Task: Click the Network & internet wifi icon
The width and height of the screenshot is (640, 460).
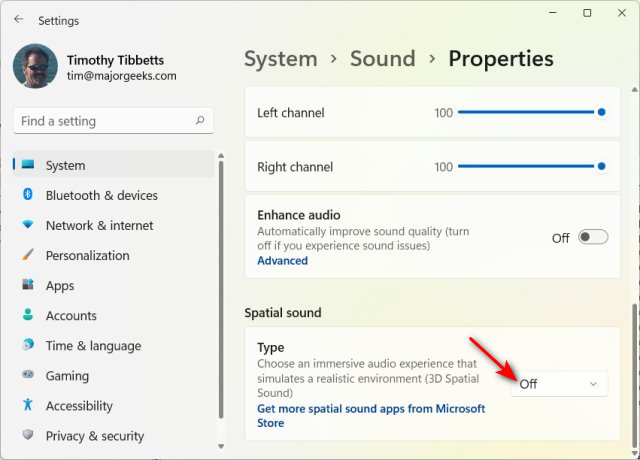Action: click(28, 224)
